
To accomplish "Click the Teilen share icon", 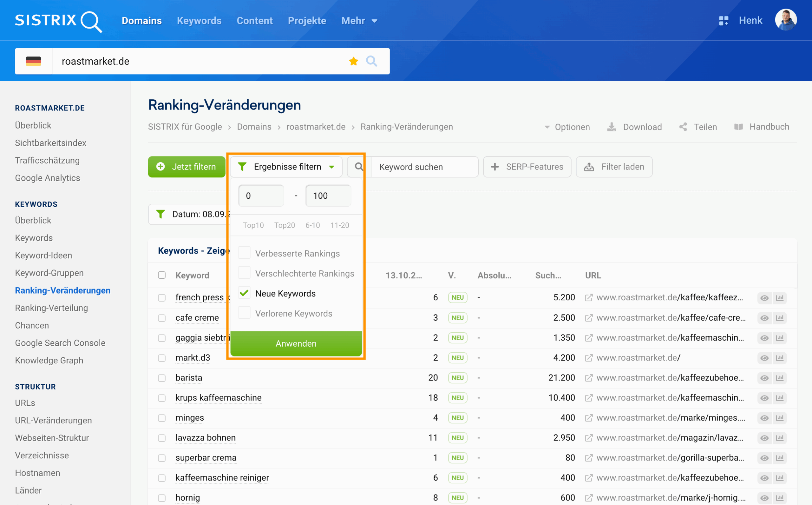I will pos(683,127).
